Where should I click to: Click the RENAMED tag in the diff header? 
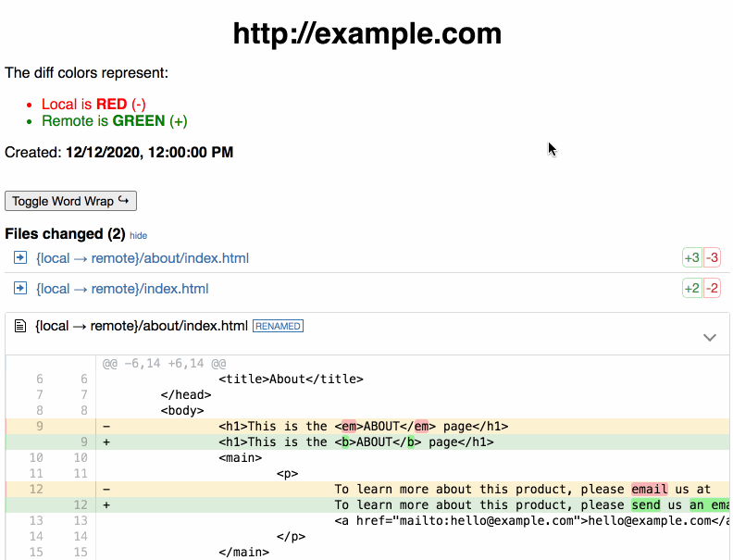(279, 326)
